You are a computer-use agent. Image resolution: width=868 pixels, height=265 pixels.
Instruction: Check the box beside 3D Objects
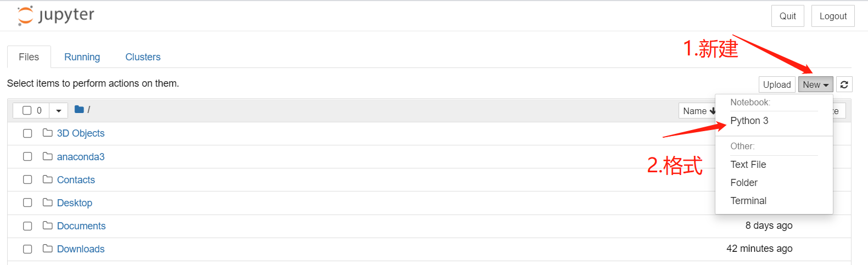pyautogui.click(x=27, y=133)
